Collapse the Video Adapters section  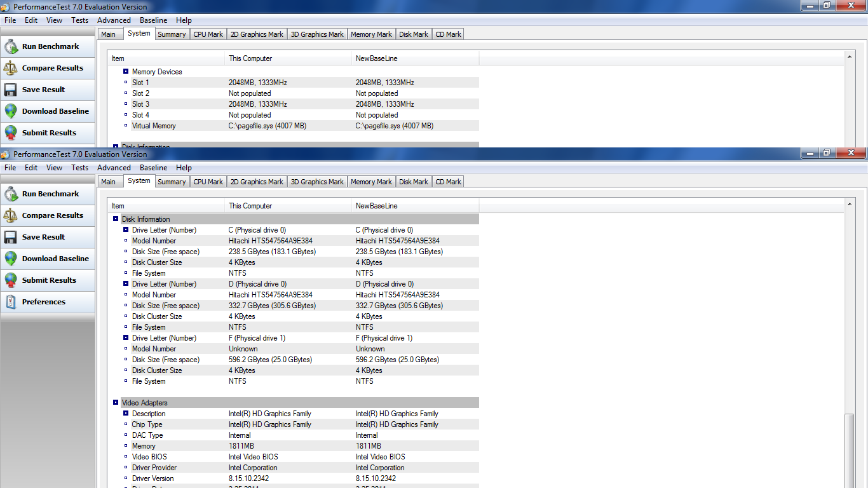pyautogui.click(x=116, y=403)
